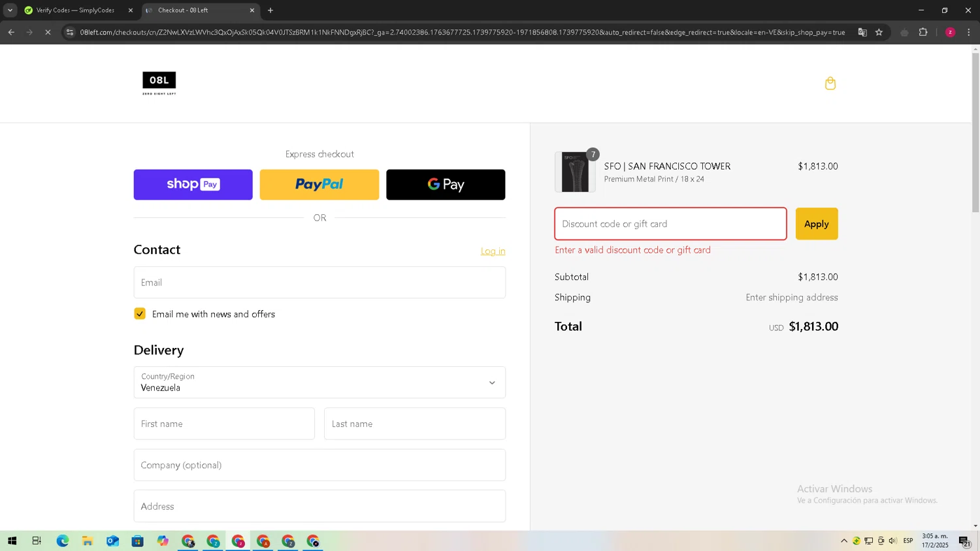
Task: Follow the Log in link
Action: coord(493,251)
